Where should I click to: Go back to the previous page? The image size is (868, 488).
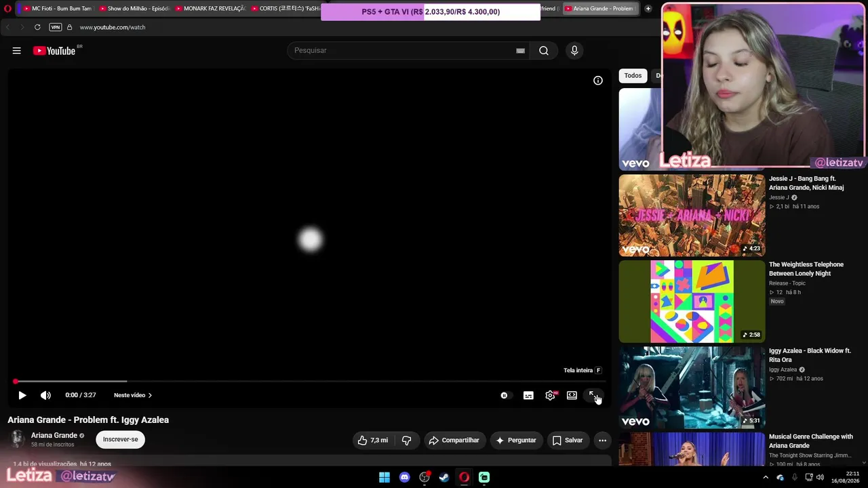click(8, 27)
